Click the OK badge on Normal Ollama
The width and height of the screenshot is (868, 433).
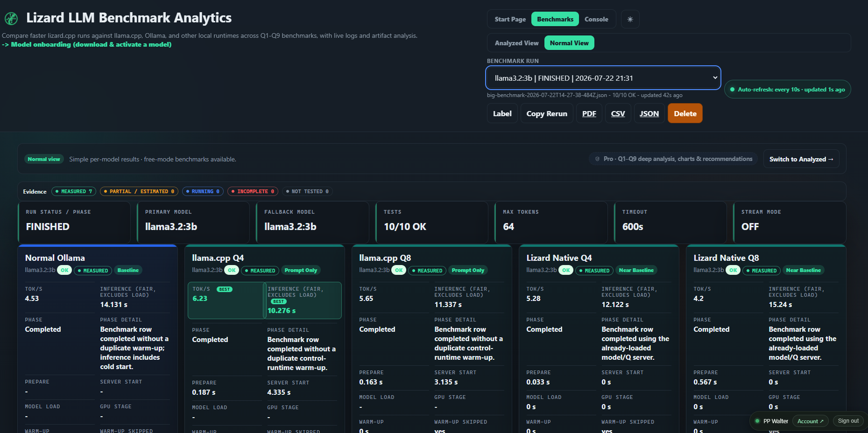pos(64,270)
